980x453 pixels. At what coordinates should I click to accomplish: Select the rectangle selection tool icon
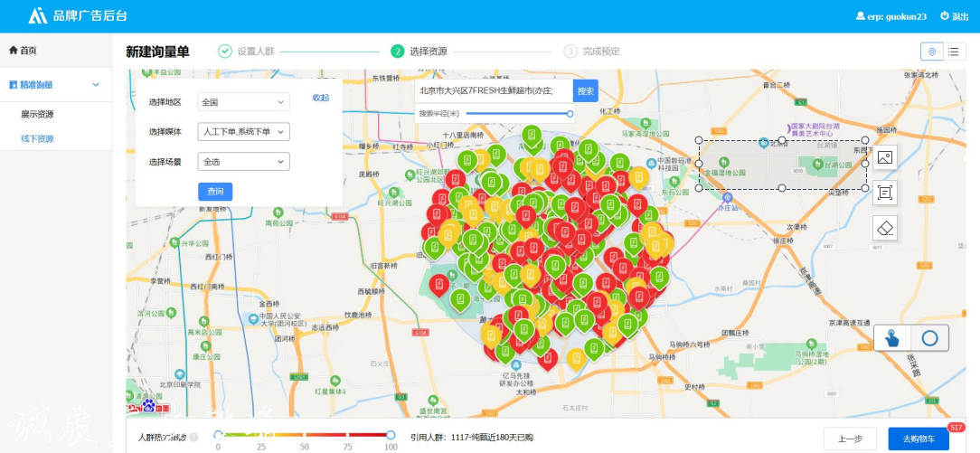[x=885, y=193]
